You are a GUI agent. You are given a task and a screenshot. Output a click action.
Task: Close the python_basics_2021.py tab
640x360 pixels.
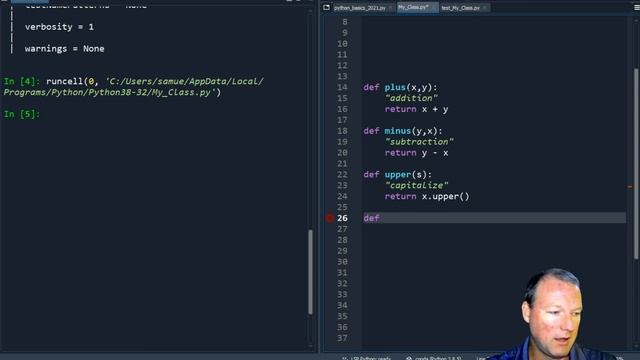391,8
